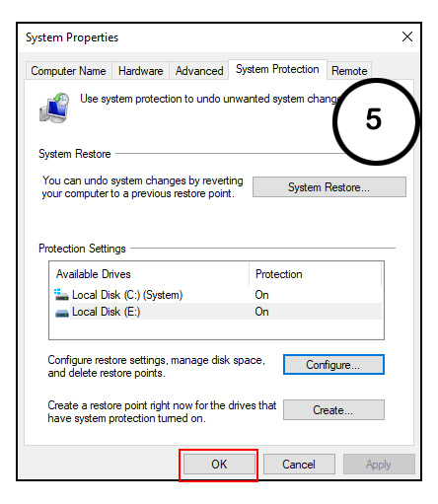Click Create... to make a restore point
This screenshot has height=504, width=438.
point(333,410)
